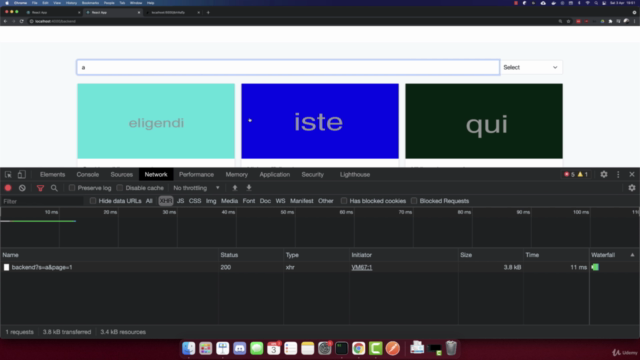Enable the Preserve log checkbox
The height and width of the screenshot is (360, 640).
pyautogui.click(x=72, y=188)
